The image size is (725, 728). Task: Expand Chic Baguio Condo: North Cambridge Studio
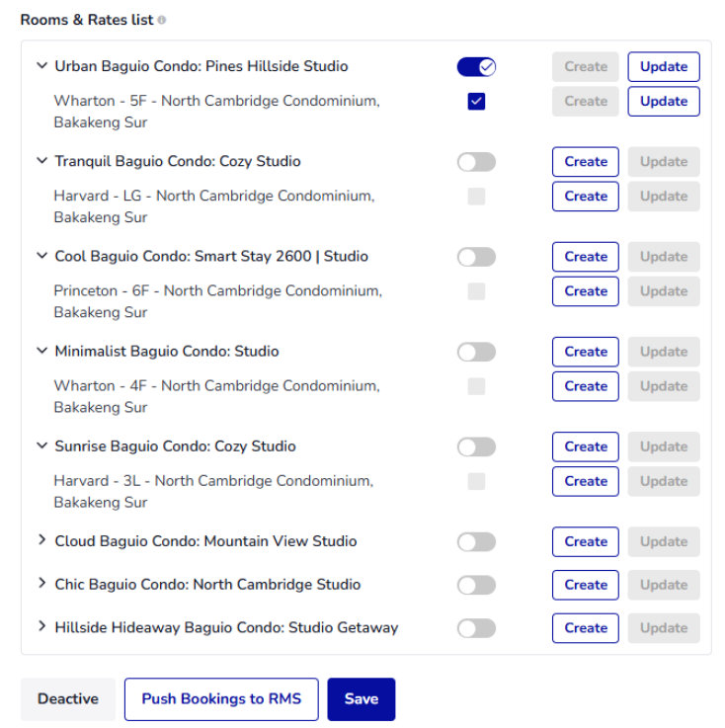41,583
